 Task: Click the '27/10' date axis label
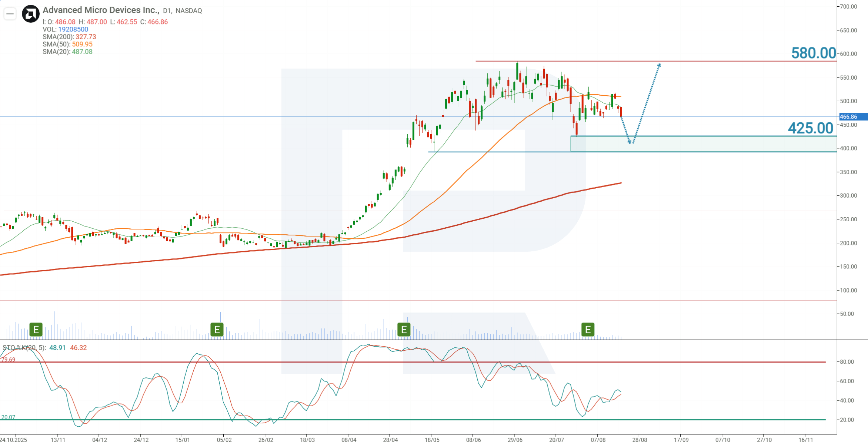[764, 440]
